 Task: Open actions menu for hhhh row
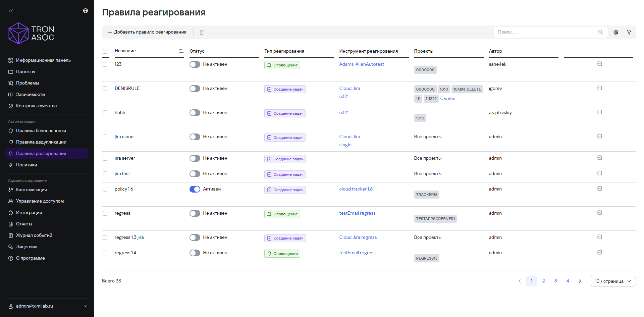(x=600, y=112)
